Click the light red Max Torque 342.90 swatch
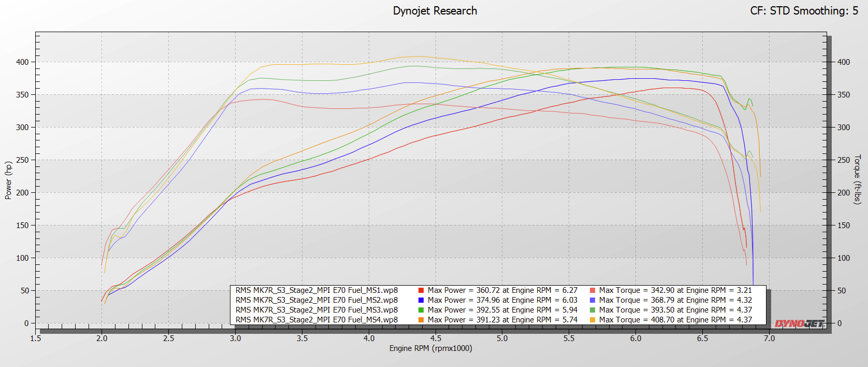This screenshot has width=868, height=367. [x=592, y=291]
